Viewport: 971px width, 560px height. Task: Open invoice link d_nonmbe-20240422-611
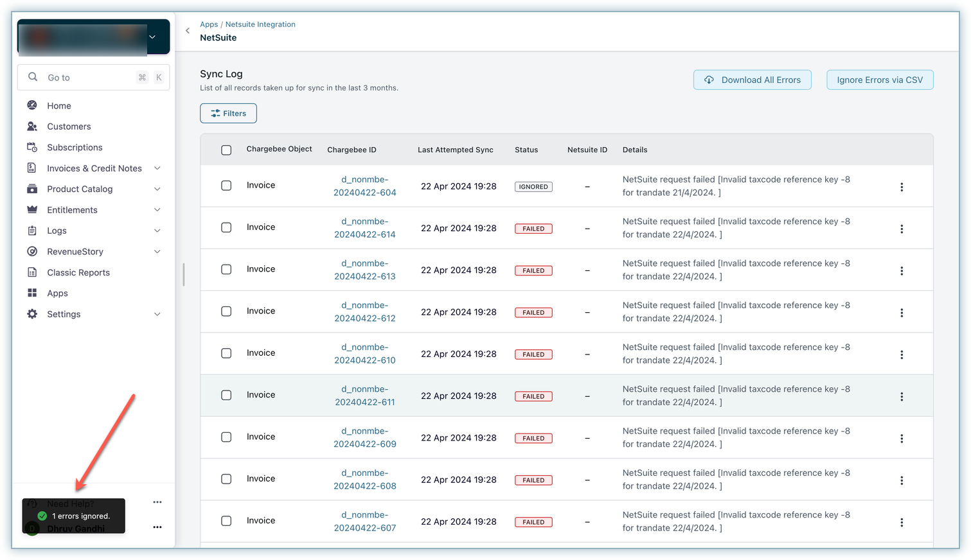pos(365,396)
